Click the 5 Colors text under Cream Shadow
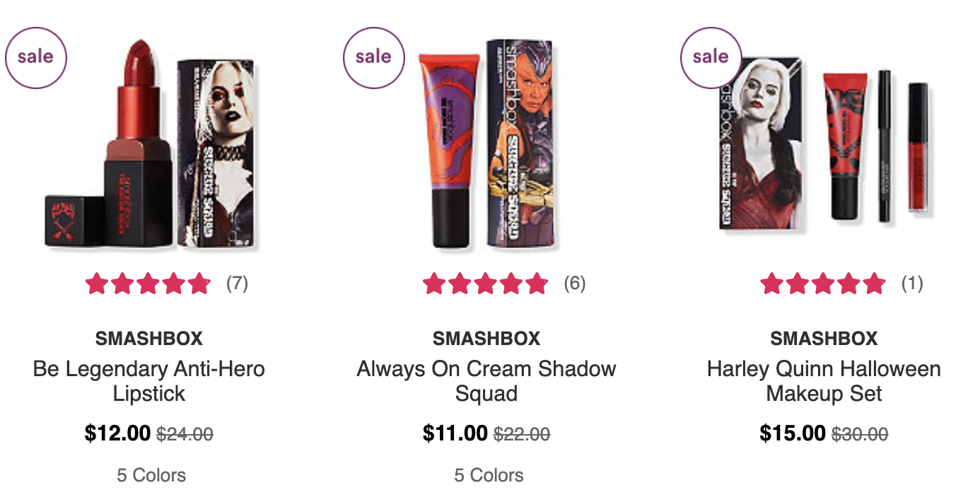Screen dimensions: 980x502 pos(489,475)
